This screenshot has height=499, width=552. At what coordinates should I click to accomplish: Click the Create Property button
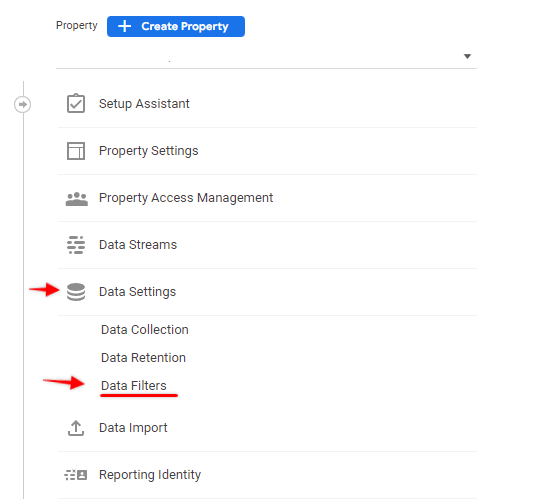click(x=176, y=26)
